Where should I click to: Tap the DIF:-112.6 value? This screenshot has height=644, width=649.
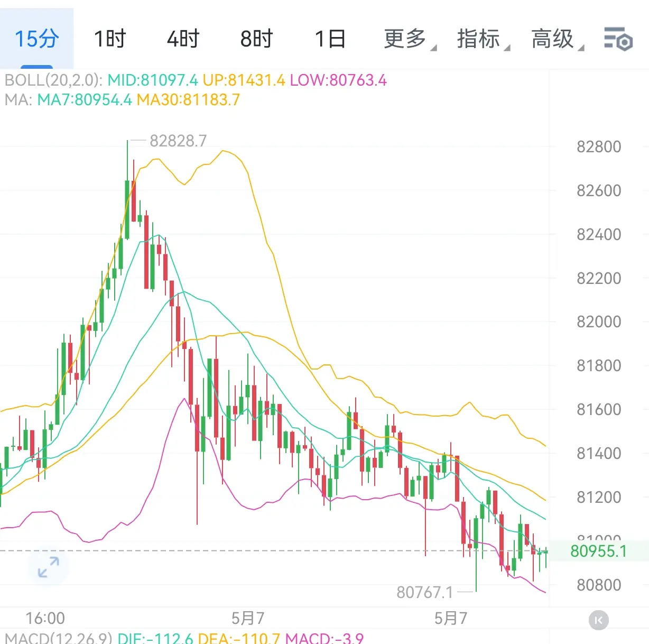(155, 637)
